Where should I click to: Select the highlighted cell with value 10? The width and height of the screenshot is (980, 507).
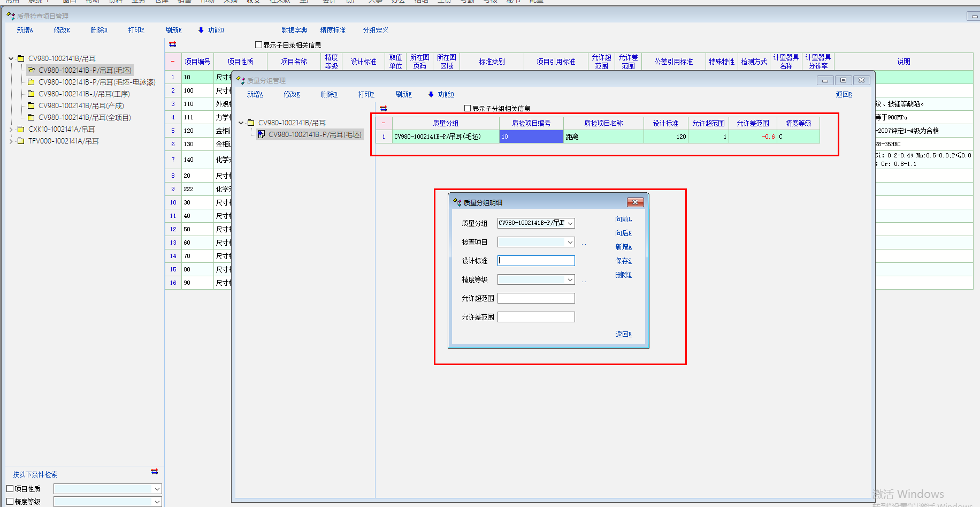pyautogui.click(x=531, y=137)
